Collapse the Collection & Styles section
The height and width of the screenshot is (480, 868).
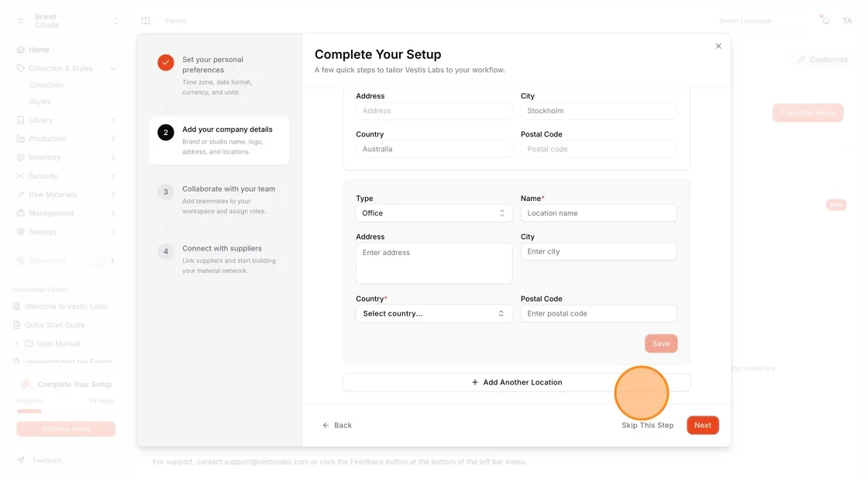click(113, 69)
